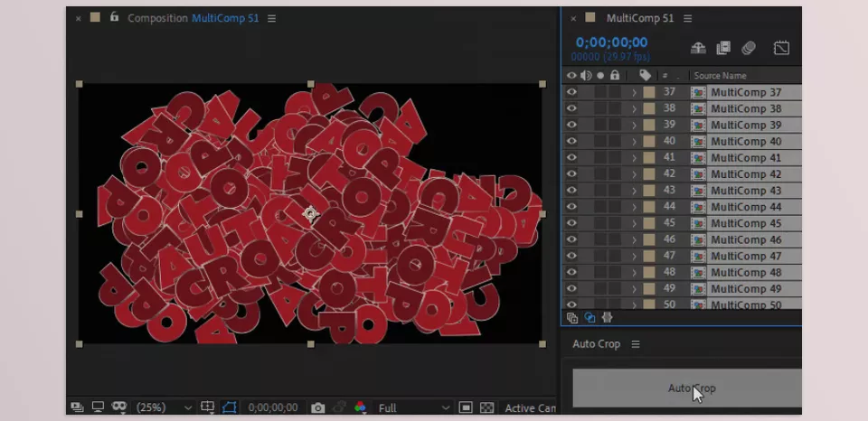Expand layer 49 disclosure triangle
868x421 pixels.
pos(635,289)
